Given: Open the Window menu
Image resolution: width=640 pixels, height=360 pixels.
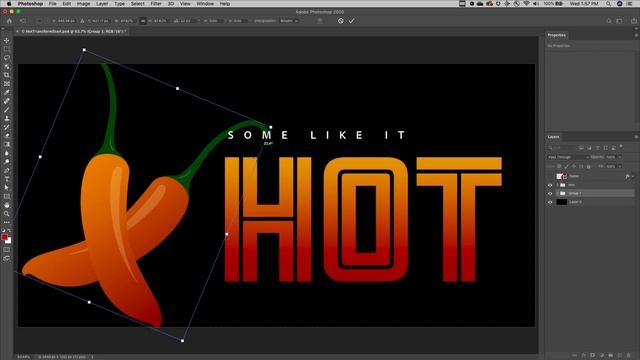Looking at the screenshot, I should click(205, 4).
